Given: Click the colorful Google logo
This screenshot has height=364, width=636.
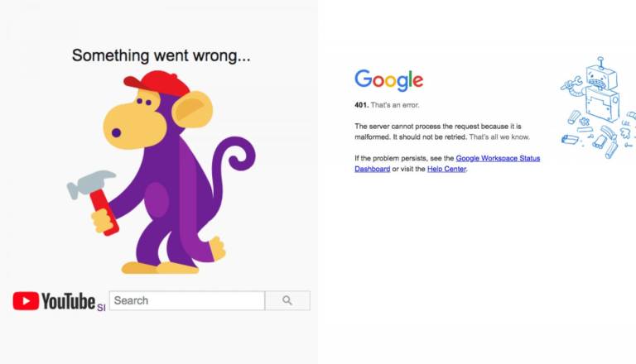Looking at the screenshot, I should coord(388,80).
